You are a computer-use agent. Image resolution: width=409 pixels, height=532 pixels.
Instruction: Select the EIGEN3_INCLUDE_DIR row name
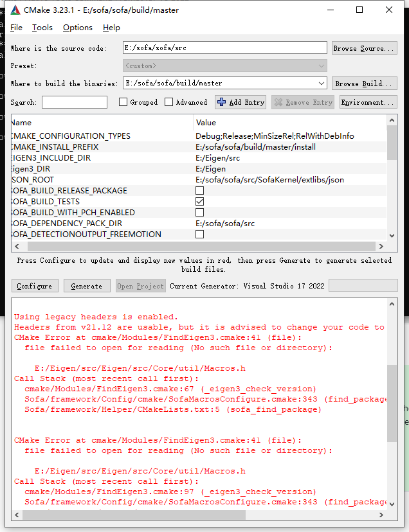click(51, 158)
